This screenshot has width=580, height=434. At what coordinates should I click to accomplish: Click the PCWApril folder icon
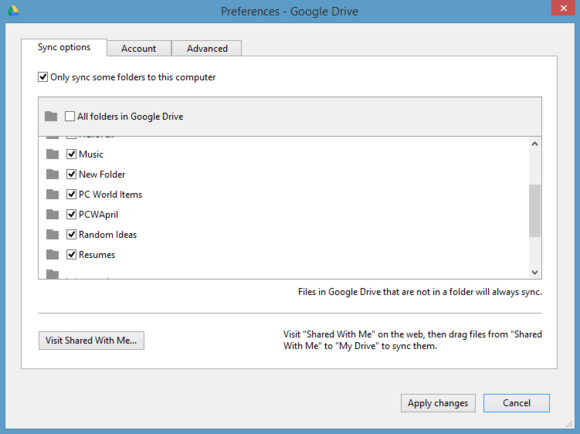[53, 214]
